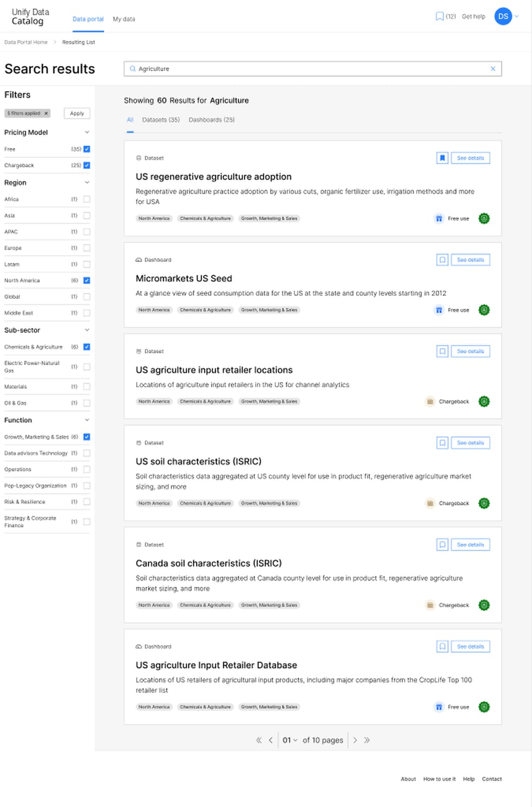Viewport: 532px width, 807px height.
Task: Click green badge on Canada soil characteristics card
Action: (484, 605)
